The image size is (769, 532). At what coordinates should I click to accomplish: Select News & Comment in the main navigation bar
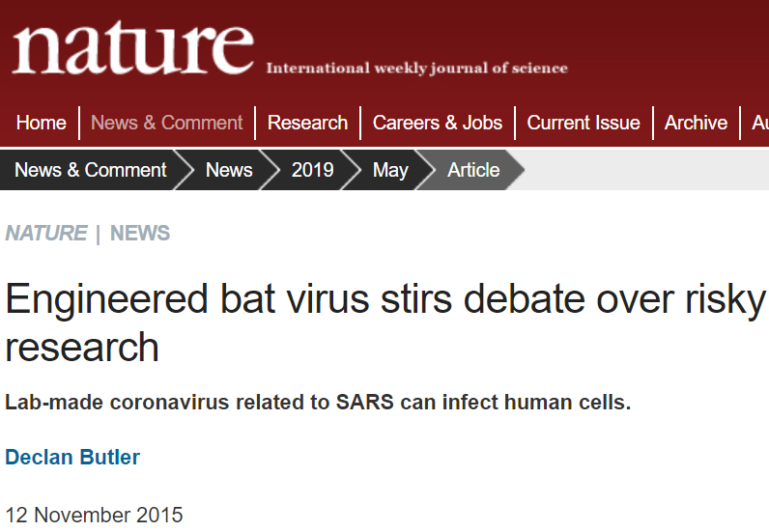(x=166, y=123)
